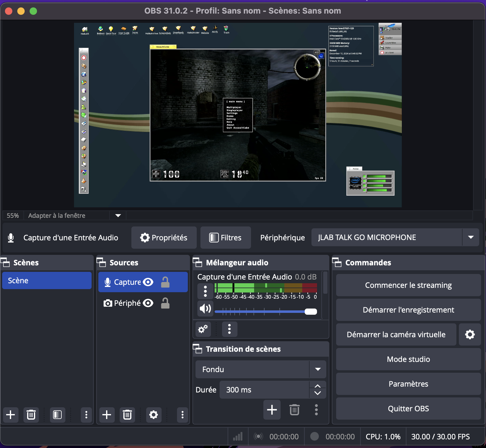Add a new source with plus icon
The width and height of the screenshot is (486, 448).
point(107,415)
